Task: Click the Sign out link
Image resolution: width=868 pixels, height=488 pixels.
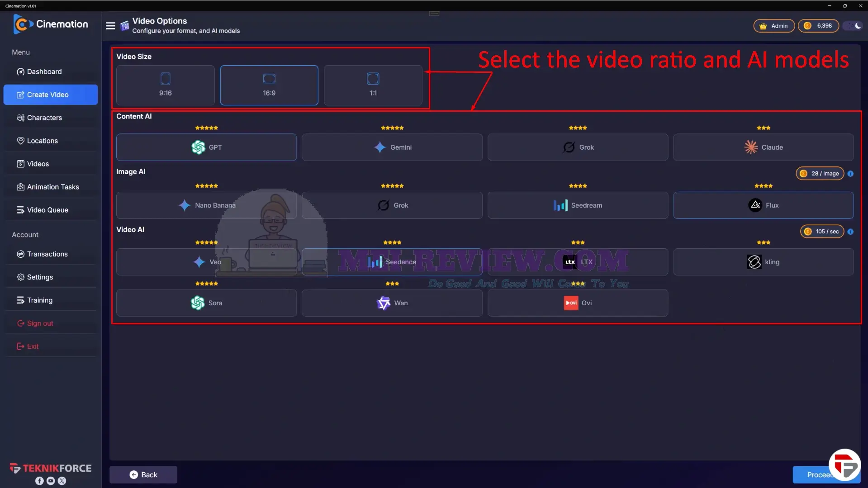Action: pos(51,323)
